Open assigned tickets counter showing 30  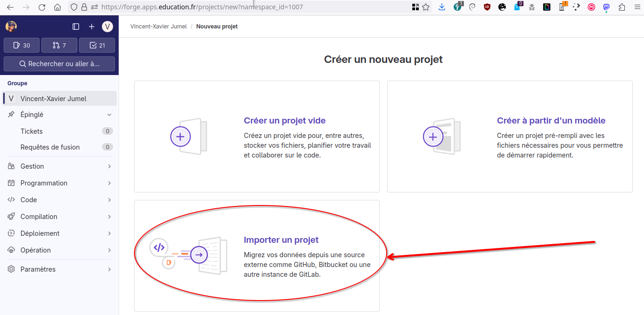(x=22, y=45)
